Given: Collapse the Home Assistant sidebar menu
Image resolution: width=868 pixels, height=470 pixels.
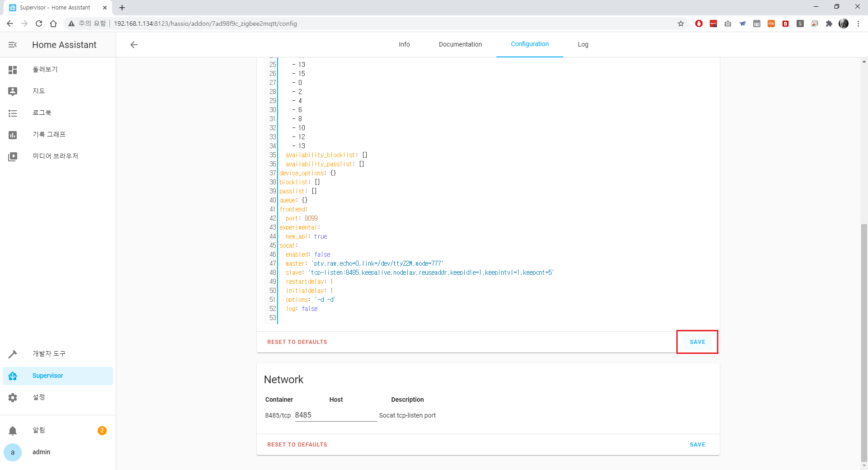Looking at the screenshot, I should (x=13, y=45).
